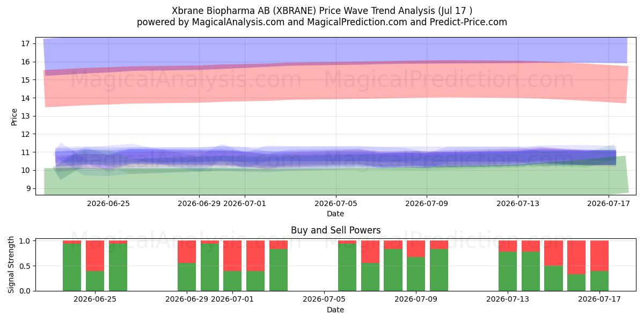Select the 13 tick on the Price axis
This screenshot has height=322, width=644.
coord(25,116)
